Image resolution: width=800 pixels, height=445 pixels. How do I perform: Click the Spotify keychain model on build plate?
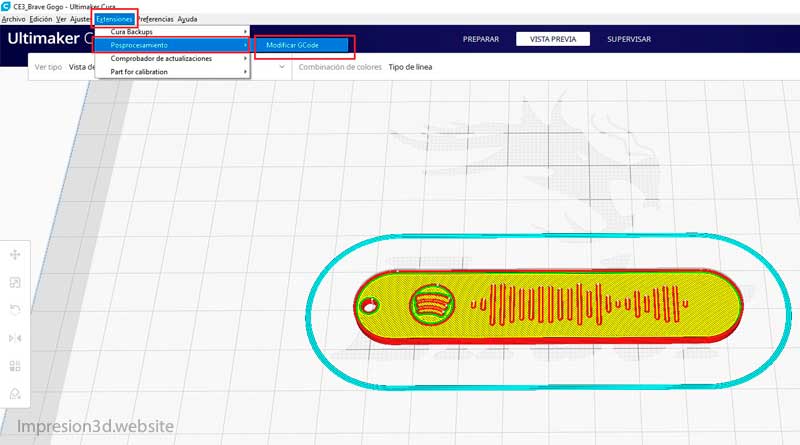point(548,306)
